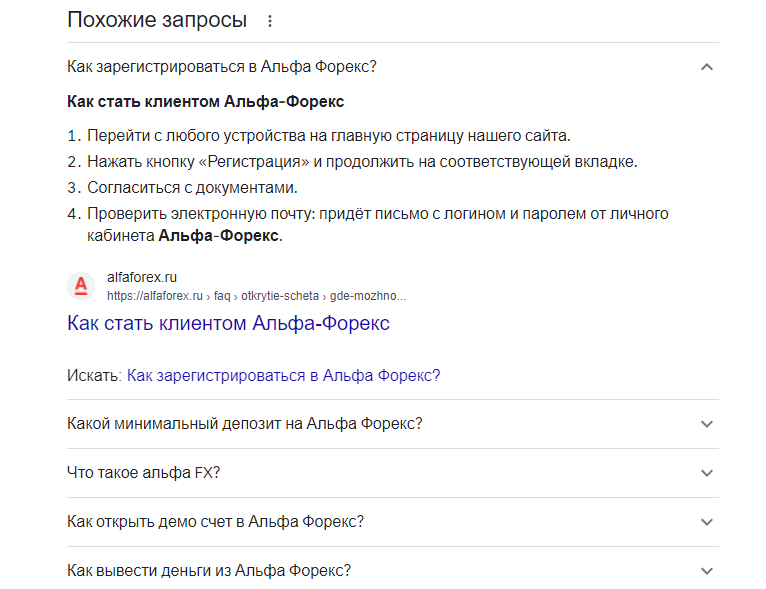Click step 3 Согласиться с документами

(192, 188)
